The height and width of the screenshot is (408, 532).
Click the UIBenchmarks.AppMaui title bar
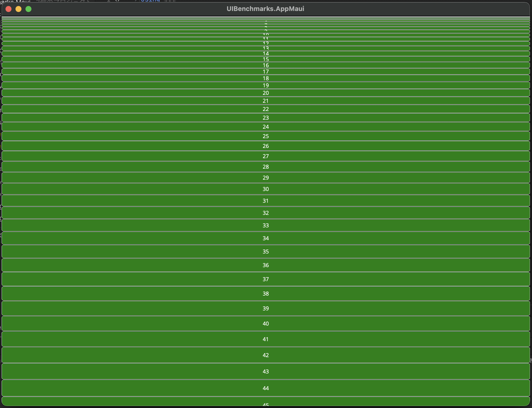[x=266, y=8]
